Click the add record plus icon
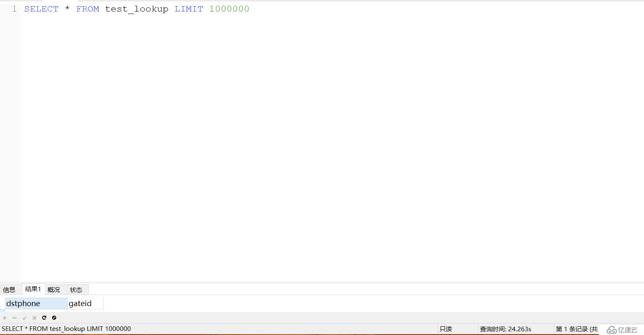Screen dimensions: 644x335 [5, 318]
